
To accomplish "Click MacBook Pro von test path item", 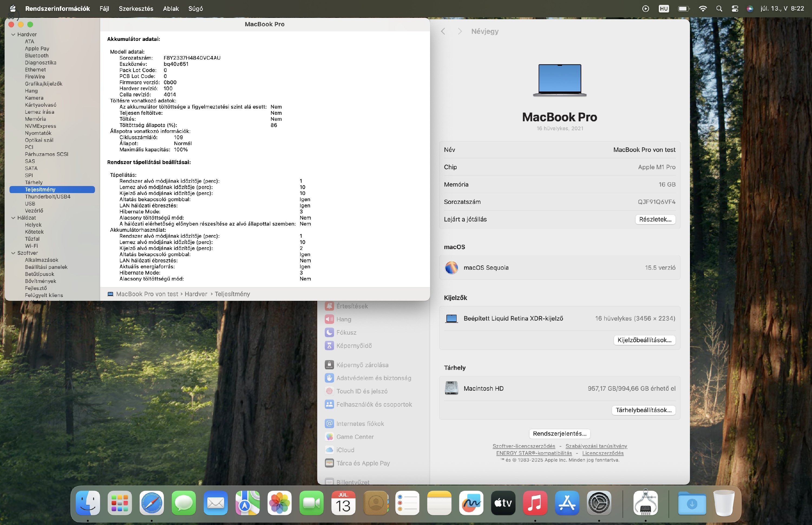I will pos(147,294).
